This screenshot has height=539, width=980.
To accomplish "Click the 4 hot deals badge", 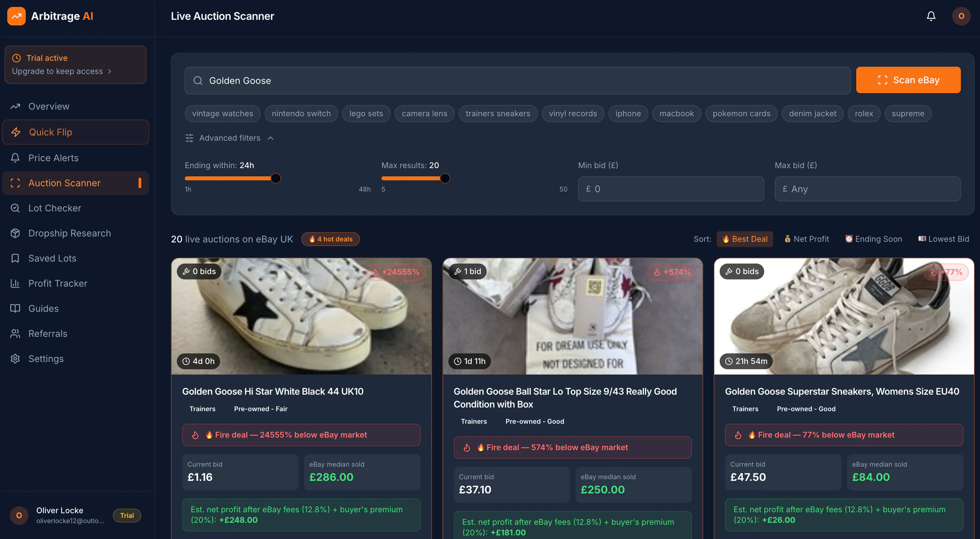I will tap(330, 239).
